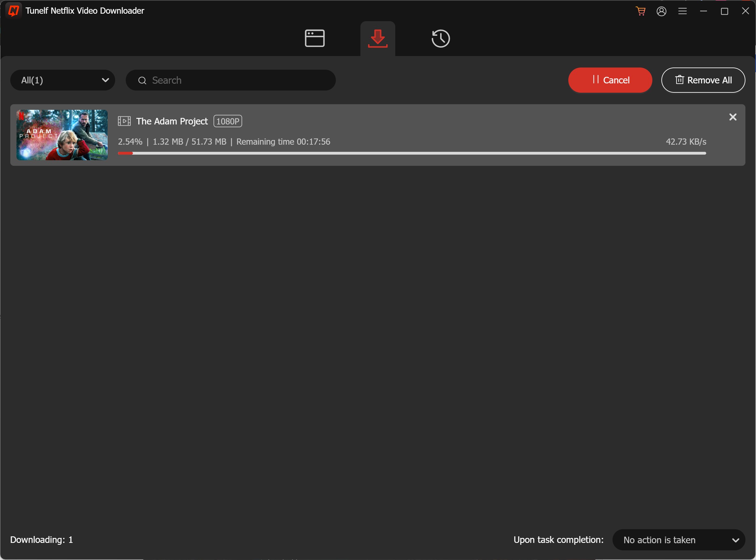Screen dimensions: 756x560
Task: Pause downloads with the Cancel button
Action: [x=610, y=80]
